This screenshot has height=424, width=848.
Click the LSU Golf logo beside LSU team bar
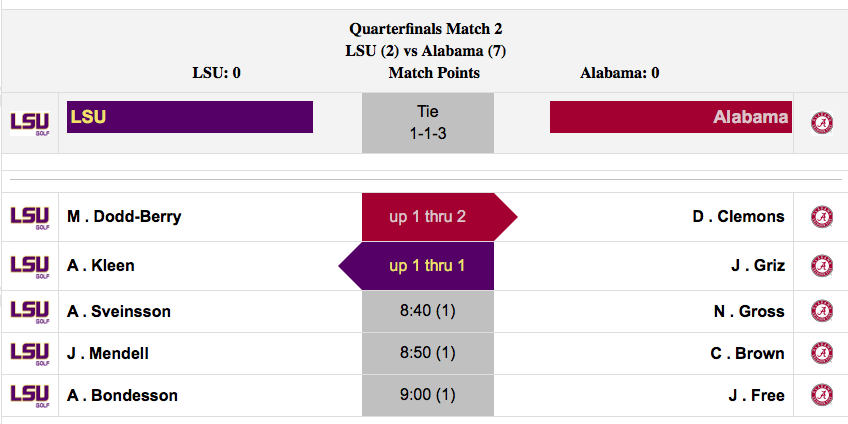[x=30, y=123]
